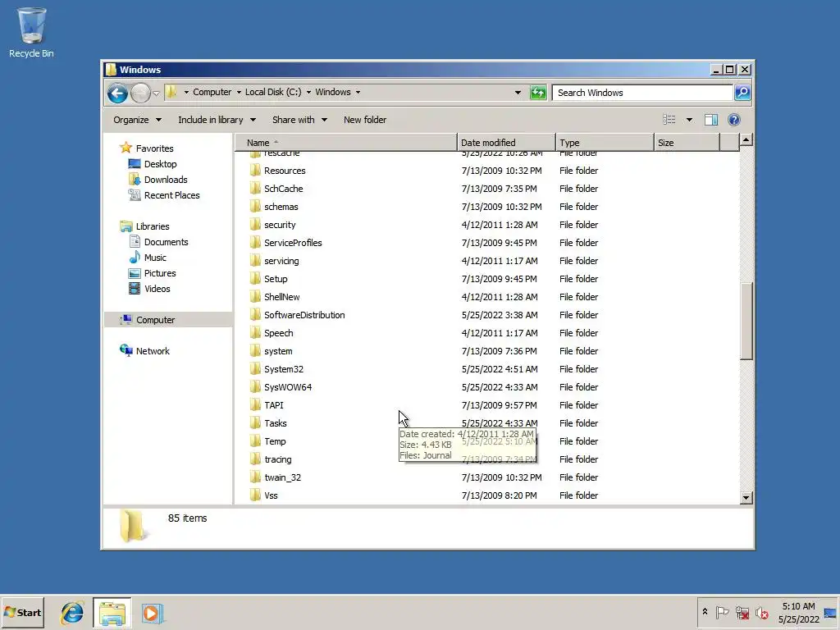Open the address bar history dropdown
840x630 pixels.
[x=518, y=93]
